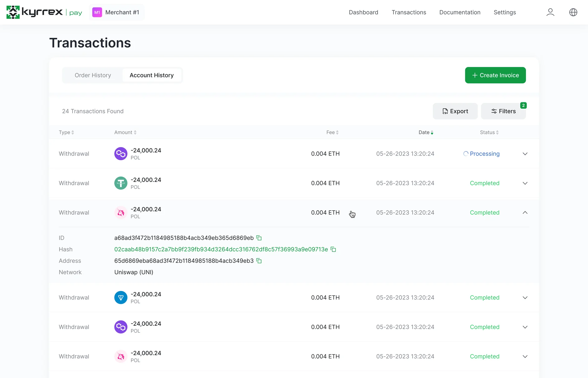Click the Processing status label

tap(481, 154)
